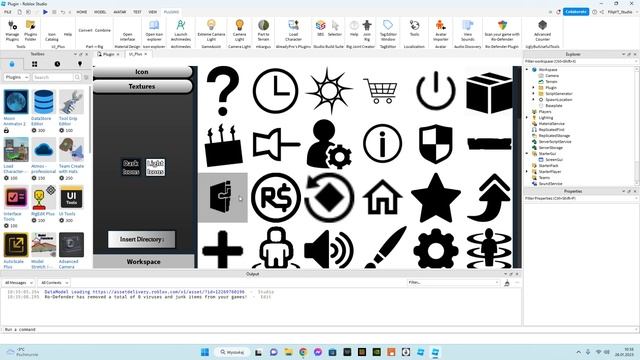
Task: Click the Collaborate button
Action: pyautogui.click(x=576, y=12)
